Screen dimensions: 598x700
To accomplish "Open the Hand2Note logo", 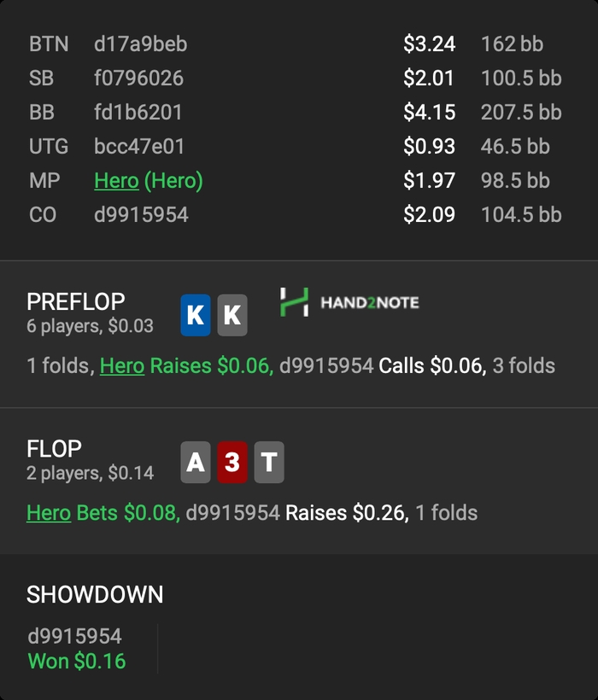I will (x=349, y=302).
